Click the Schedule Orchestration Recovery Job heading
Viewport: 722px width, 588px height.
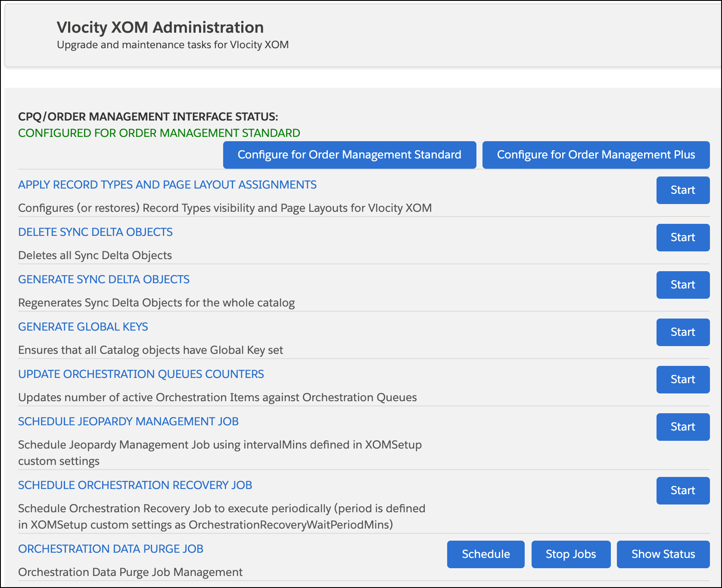135,485
